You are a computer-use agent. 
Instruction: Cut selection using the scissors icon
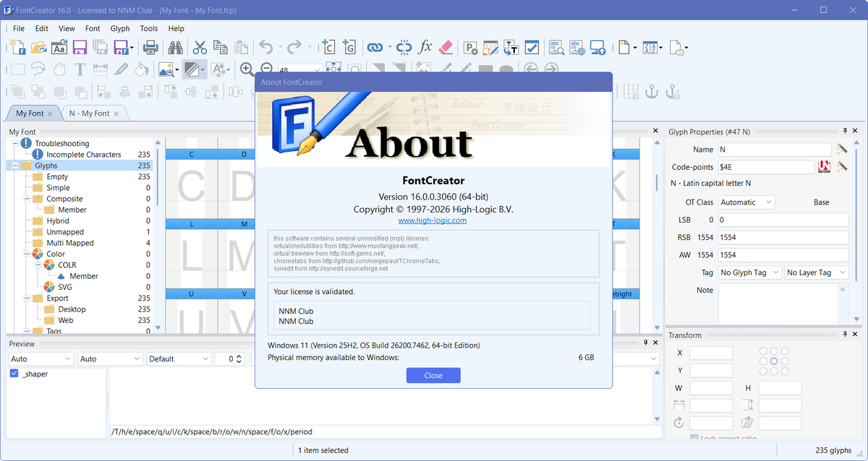click(200, 48)
